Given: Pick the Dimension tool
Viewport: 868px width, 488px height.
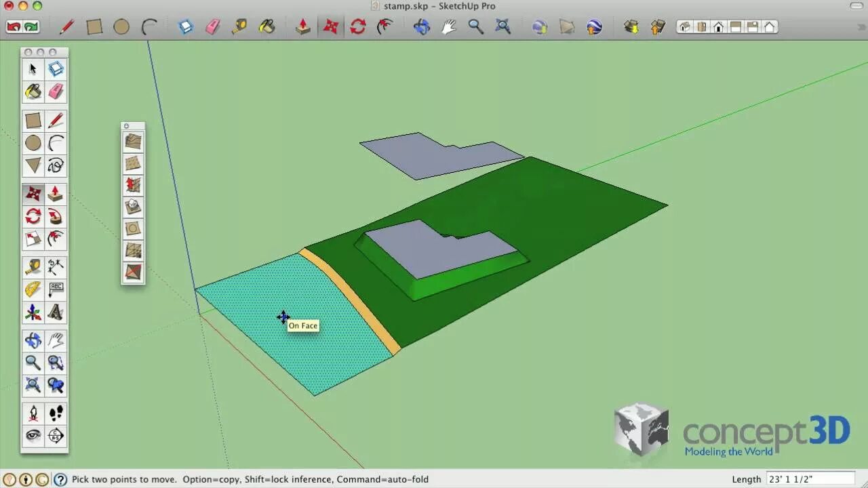Looking at the screenshot, I should (x=56, y=267).
